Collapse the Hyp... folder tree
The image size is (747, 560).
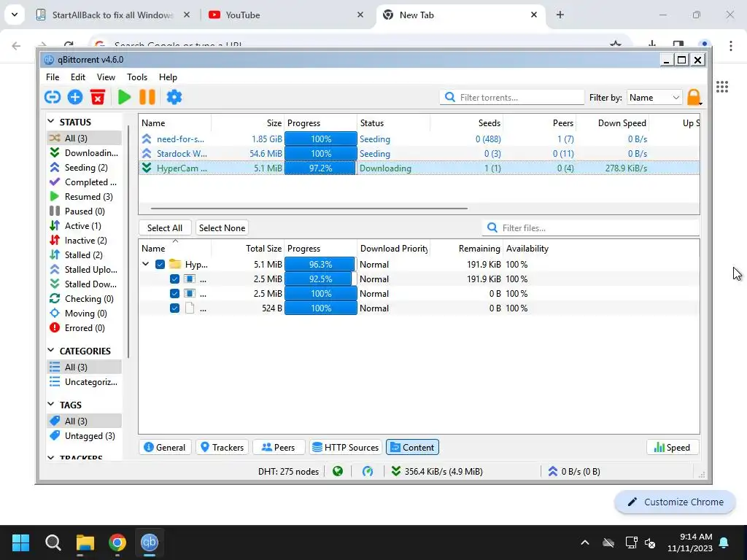click(x=146, y=264)
